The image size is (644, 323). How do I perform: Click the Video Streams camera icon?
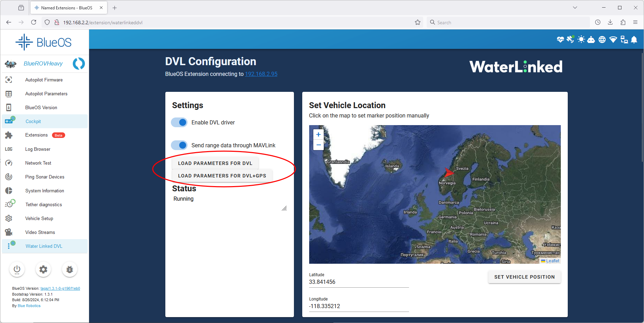click(9, 232)
